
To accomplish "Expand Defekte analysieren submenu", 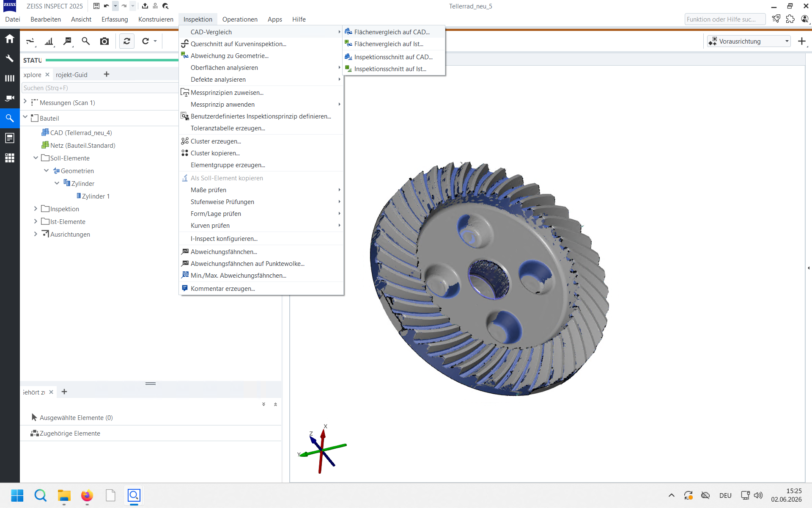I will click(261, 80).
